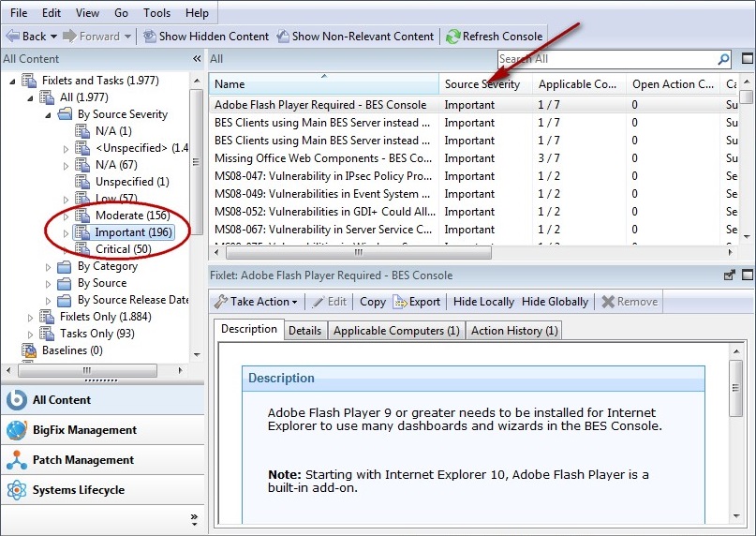The height and width of the screenshot is (536, 756).
Task: Open the BigFix Management domain
Action: (x=84, y=430)
